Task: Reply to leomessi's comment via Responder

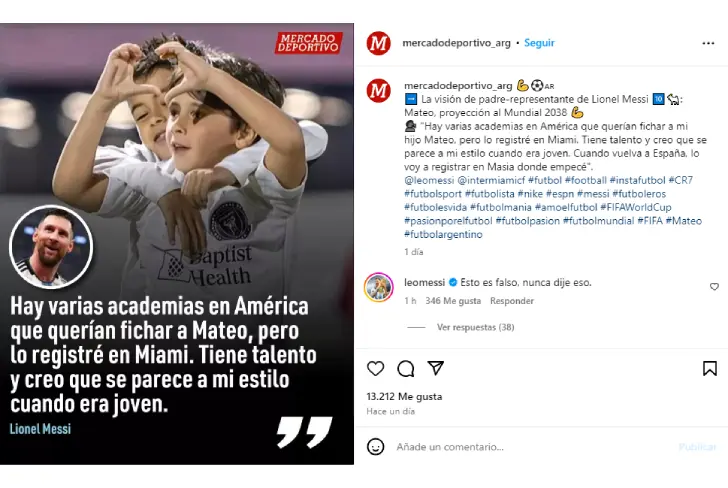Action: point(512,301)
